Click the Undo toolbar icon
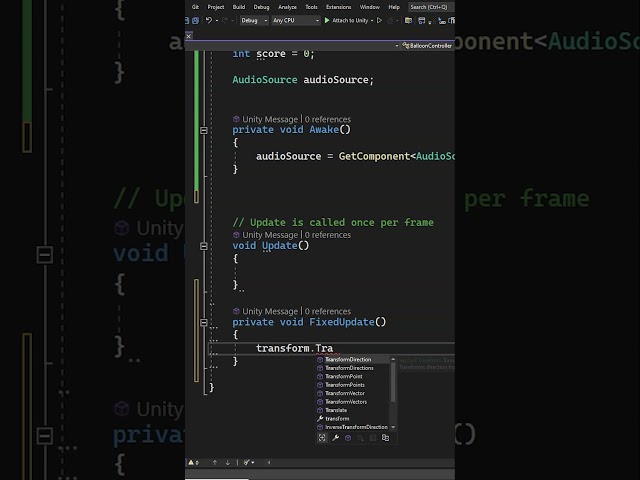The height and width of the screenshot is (480, 640). coord(209,20)
